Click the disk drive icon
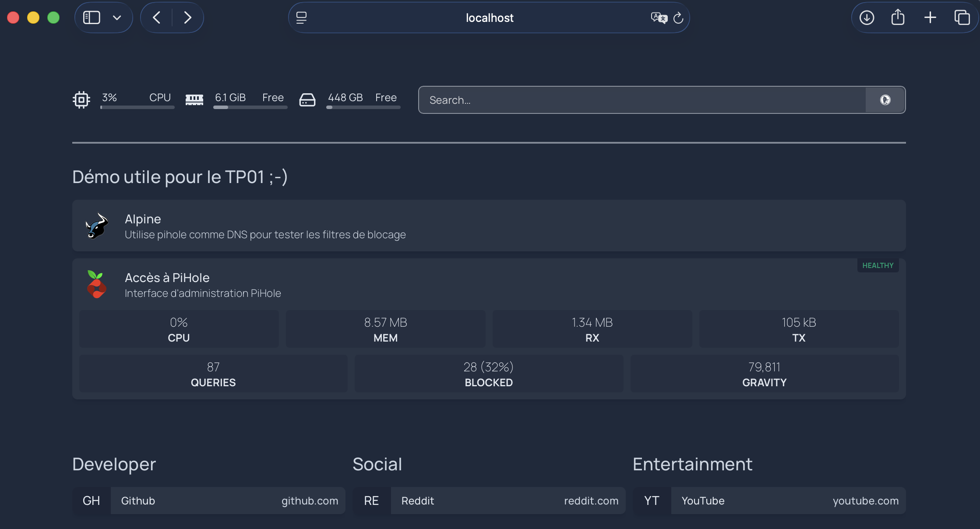Image resolution: width=980 pixels, height=529 pixels. 307,100
